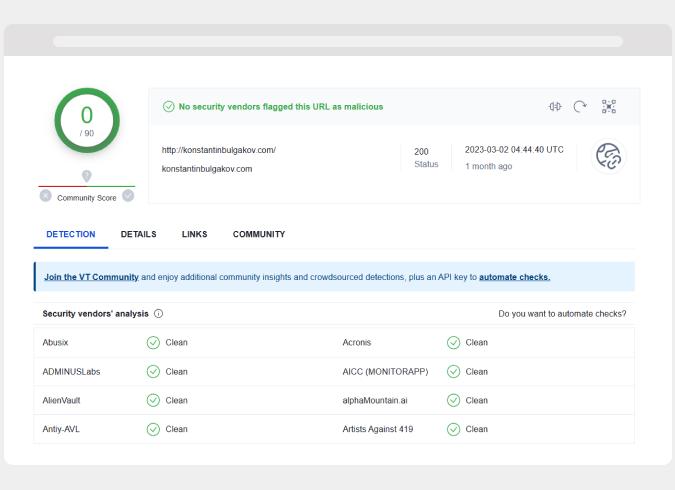Open the automate checks link

coord(514,277)
